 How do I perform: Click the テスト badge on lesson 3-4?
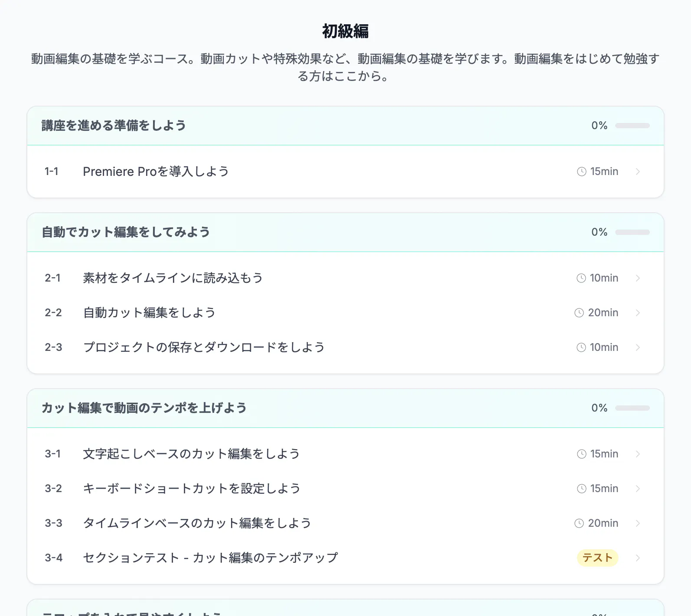point(597,558)
